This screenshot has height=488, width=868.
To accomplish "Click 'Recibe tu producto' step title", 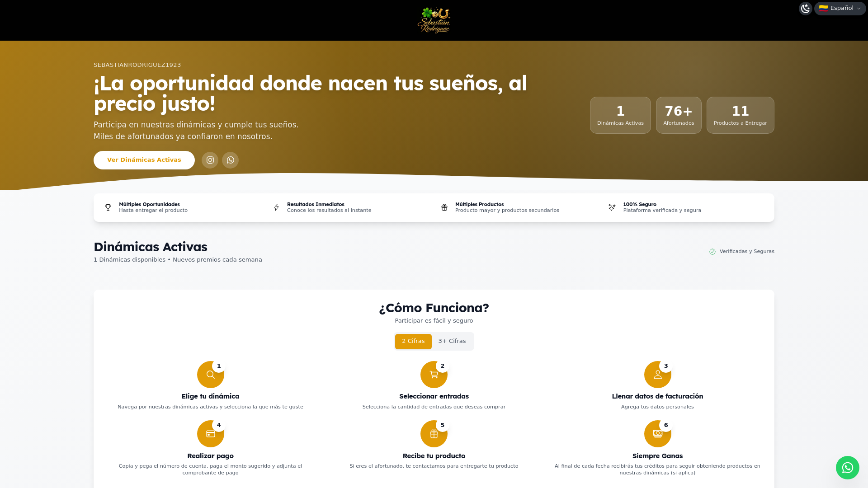I will coord(434,456).
